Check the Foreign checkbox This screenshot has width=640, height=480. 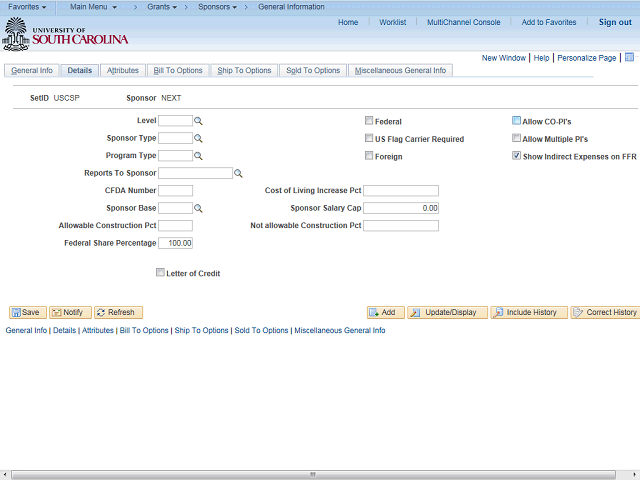369,156
